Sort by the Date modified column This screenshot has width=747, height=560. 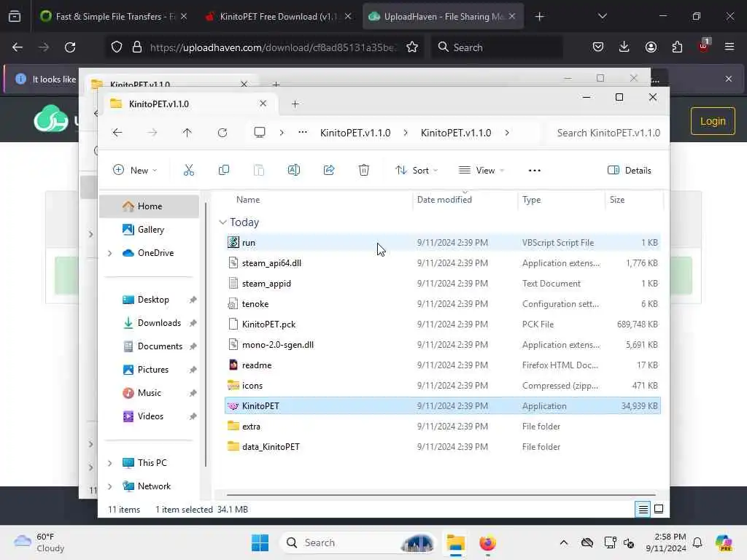[x=444, y=200]
